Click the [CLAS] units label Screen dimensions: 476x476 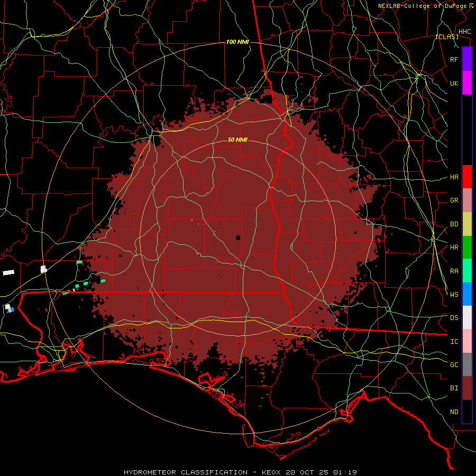coord(447,37)
